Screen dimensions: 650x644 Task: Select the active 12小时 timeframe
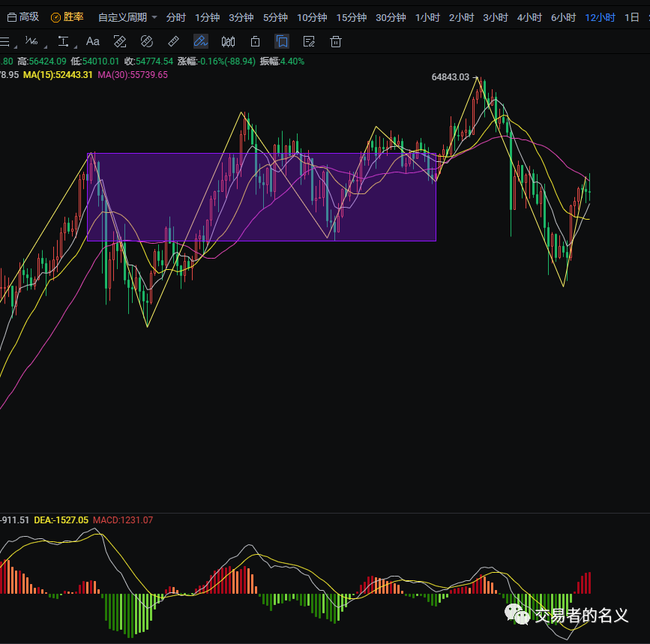[x=600, y=17]
